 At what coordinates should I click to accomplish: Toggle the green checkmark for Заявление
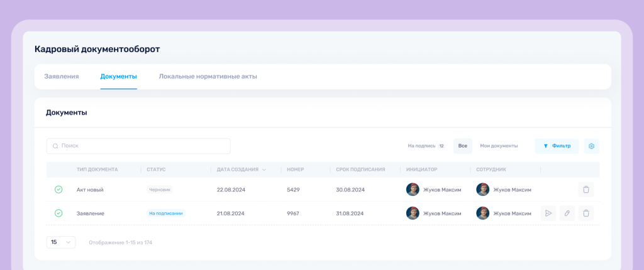(x=58, y=213)
